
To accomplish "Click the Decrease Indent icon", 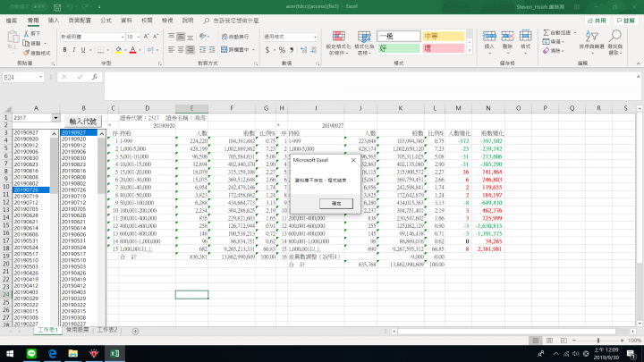I will click(x=202, y=50).
